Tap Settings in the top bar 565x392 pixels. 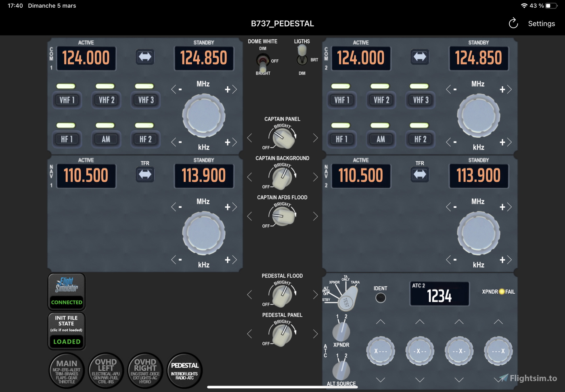click(x=541, y=23)
